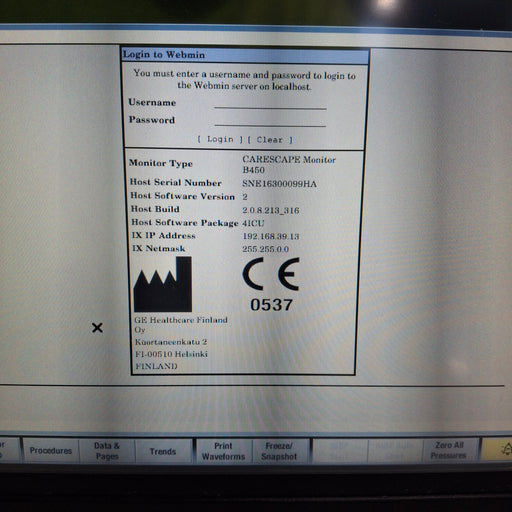
Task: Click software package value 4ICU
Action: [x=253, y=223]
